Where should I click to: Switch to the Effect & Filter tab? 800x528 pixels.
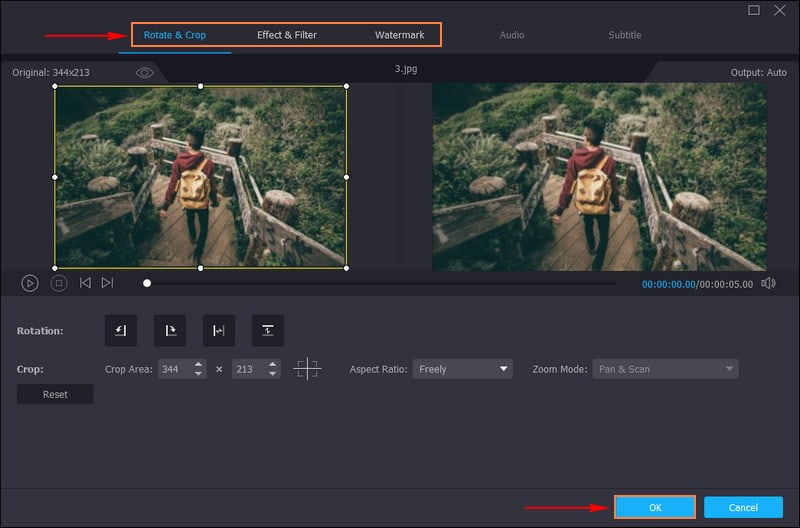[287, 35]
